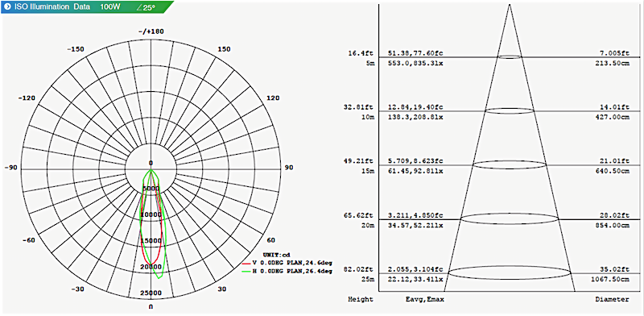
Task: Click the "138.3,208.8lx" illuminance value
Action: click(x=415, y=117)
